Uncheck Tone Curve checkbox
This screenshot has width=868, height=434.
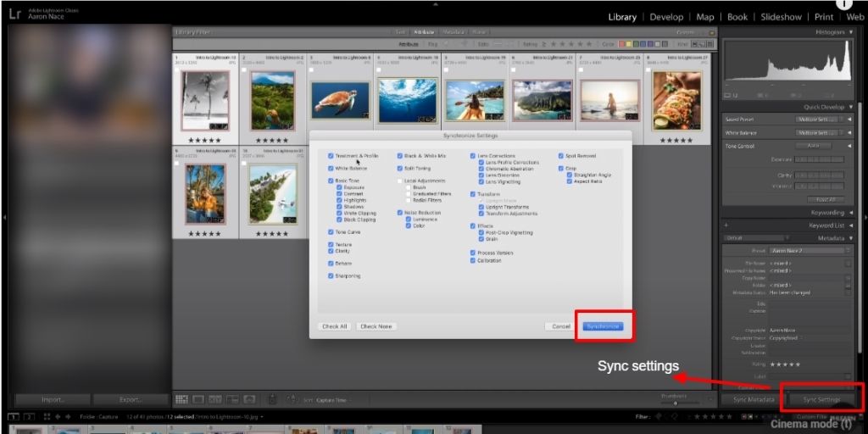coord(331,232)
